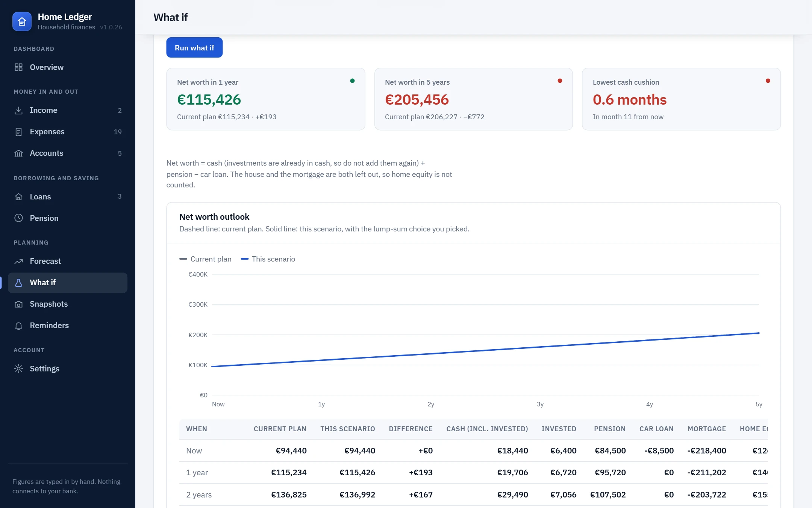This screenshot has width=812, height=508.
Task: Click the What if flask icon
Action: (x=18, y=283)
